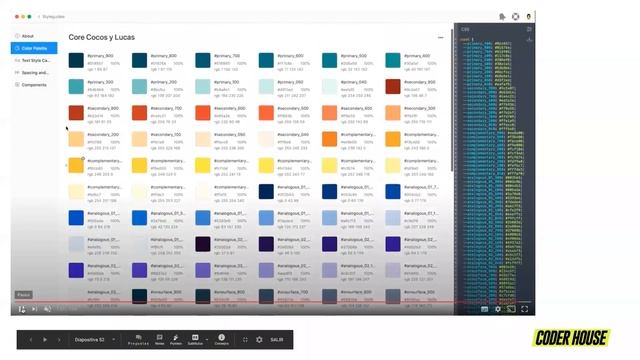Play the slideshow from presenter bar
Image resolution: width=640 pixels, height=360 pixels.
point(45,340)
